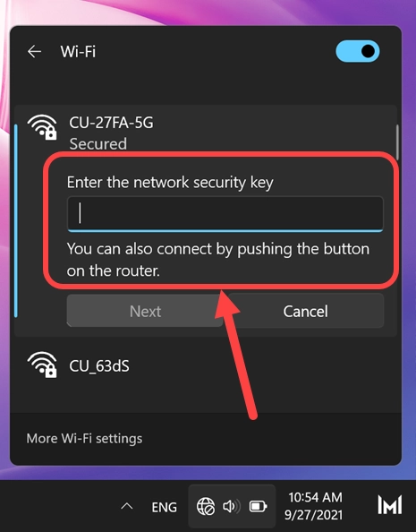Select the CU-27FA-5G network name
416x532 pixels.
pos(111,122)
